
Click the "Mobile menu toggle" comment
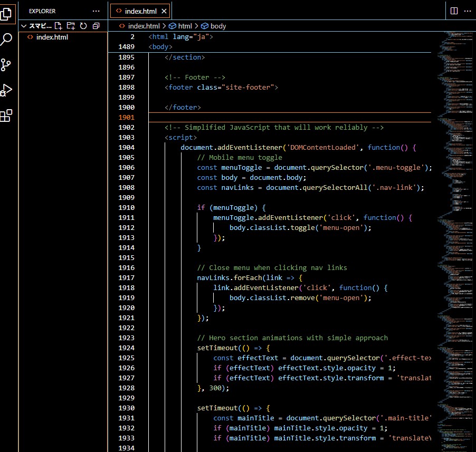[240, 158]
